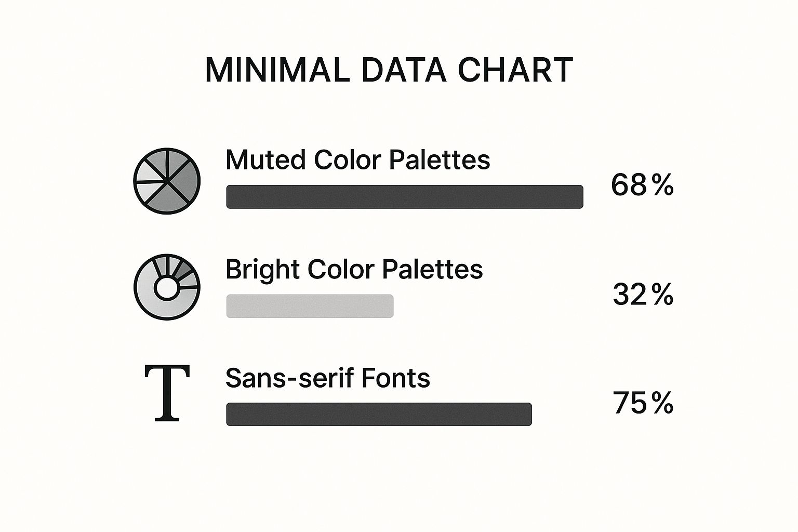Click the 75% value
The image size is (798, 532).
643,403
